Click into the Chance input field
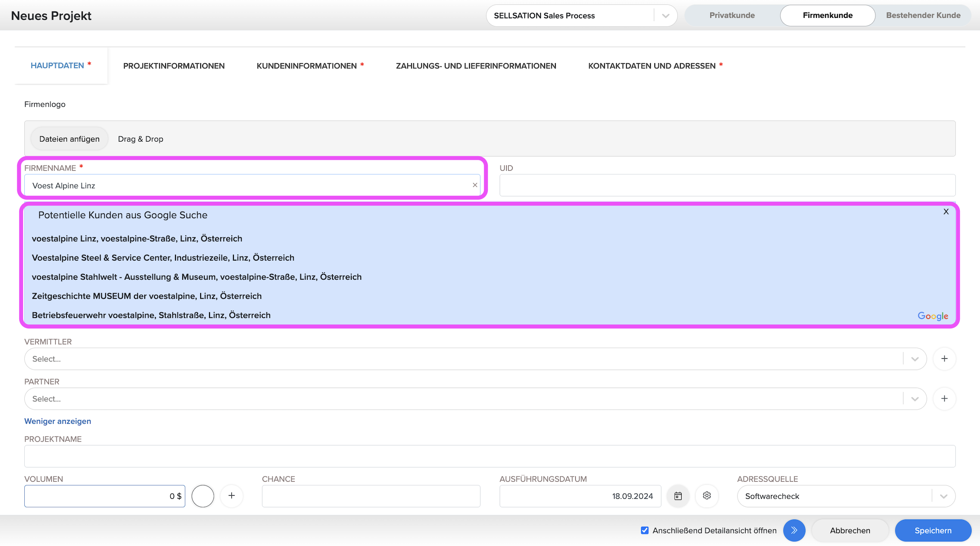980x546 pixels. click(x=371, y=496)
